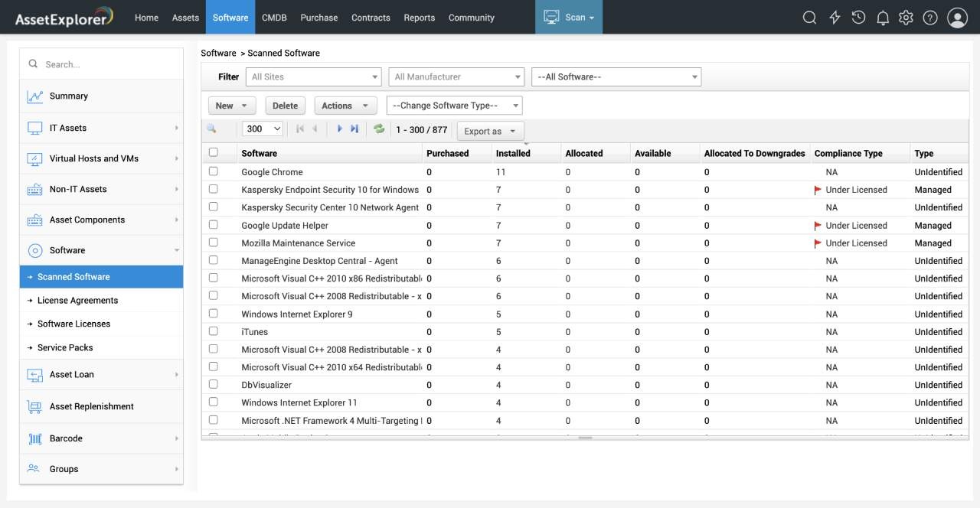This screenshot has height=508, width=980.
Task: Open the Purchase tab
Action: point(319,18)
